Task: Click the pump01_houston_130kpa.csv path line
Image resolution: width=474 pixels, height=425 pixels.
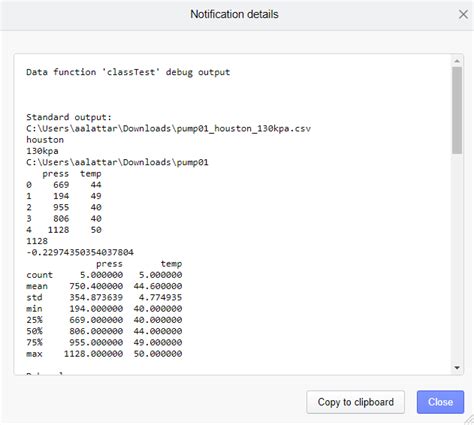Action: tap(168, 128)
